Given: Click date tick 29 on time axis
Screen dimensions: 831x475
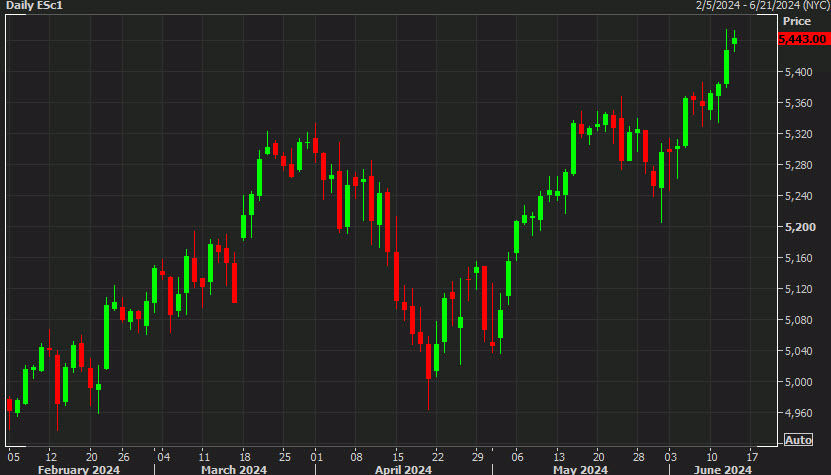Looking at the screenshot, I should (x=477, y=454).
